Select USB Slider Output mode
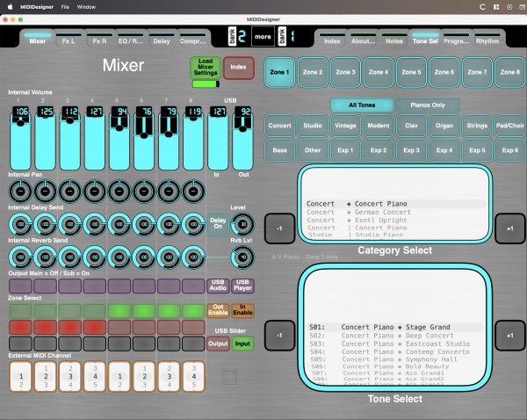Image resolution: width=527 pixels, height=420 pixels. point(218,344)
